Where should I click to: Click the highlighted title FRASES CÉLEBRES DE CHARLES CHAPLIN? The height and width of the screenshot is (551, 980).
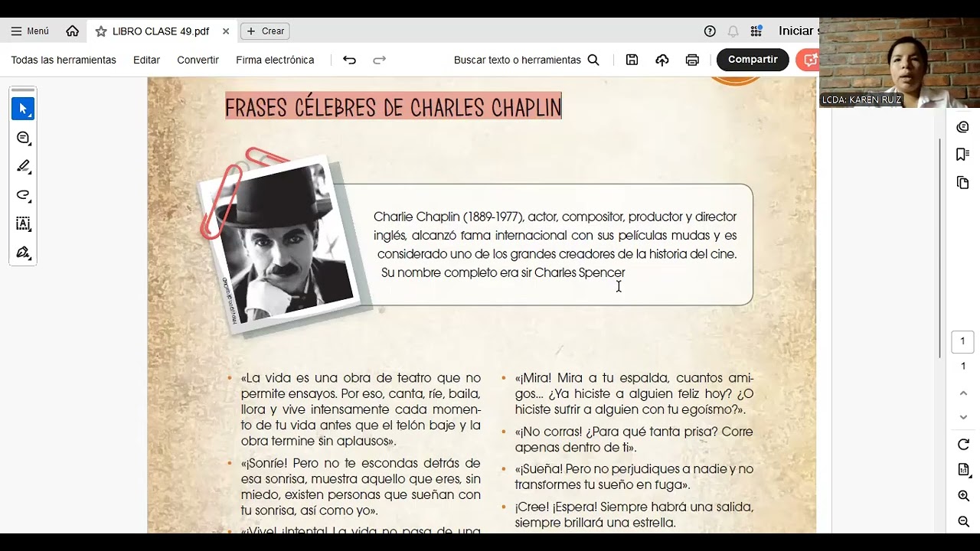coord(394,107)
